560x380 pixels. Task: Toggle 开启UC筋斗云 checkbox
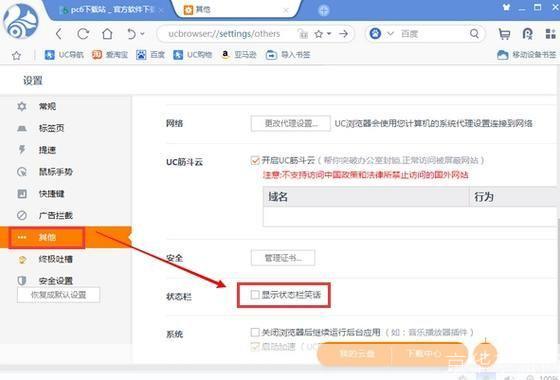pyautogui.click(x=255, y=160)
